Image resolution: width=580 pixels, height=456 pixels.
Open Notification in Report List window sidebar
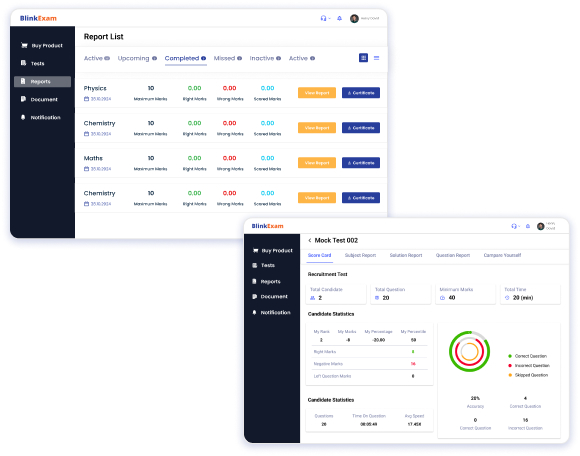41,117
